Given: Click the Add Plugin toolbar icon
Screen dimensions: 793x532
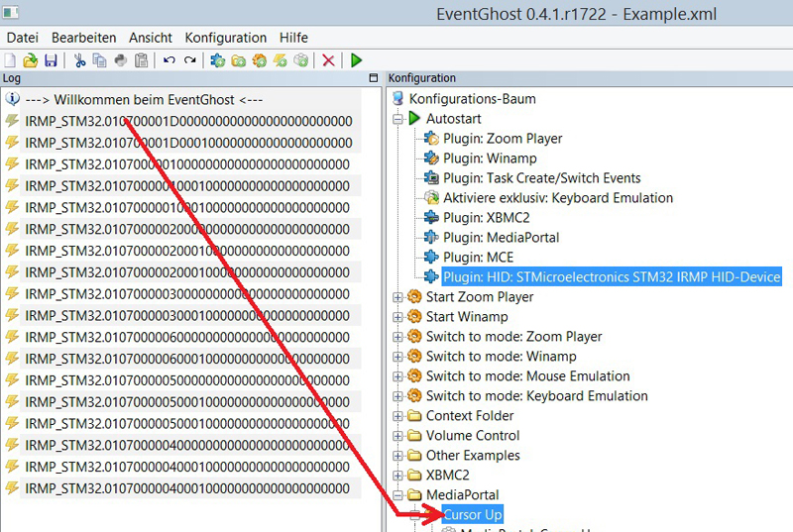Looking at the screenshot, I should tap(217, 60).
